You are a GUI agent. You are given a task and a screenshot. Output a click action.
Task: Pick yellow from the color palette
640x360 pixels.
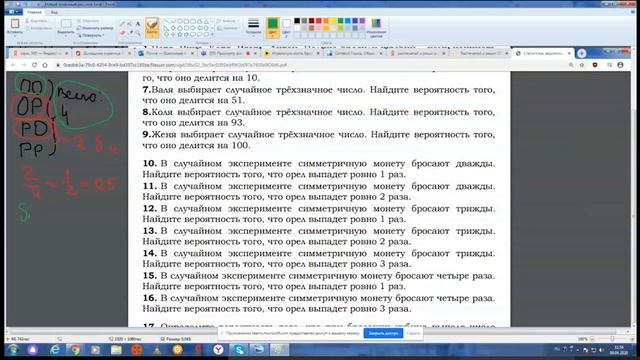coord(333,21)
